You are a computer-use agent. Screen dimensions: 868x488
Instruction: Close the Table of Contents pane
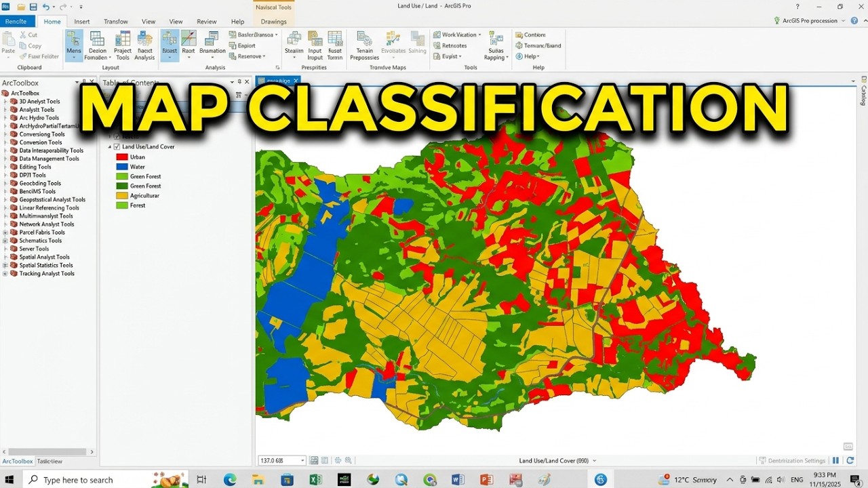click(x=247, y=83)
